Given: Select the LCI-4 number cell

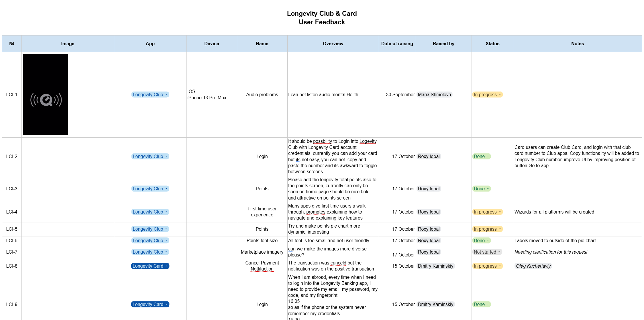Looking at the screenshot, I should click(12, 212).
